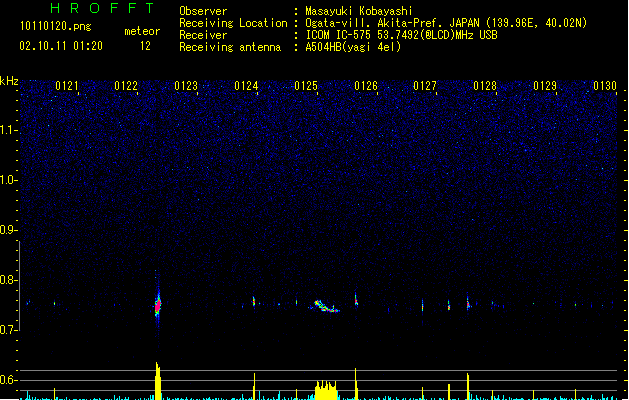
Task: Click the Receiver label
Action: tap(203, 35)
